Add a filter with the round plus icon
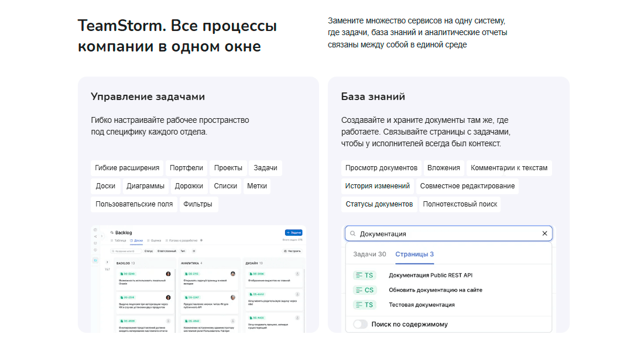This screenshot has width=644, height=351. point(194,251)
